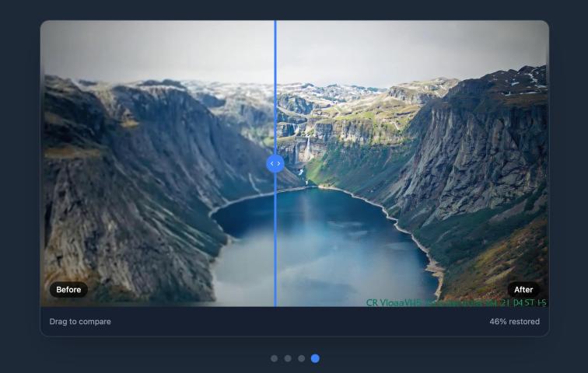Select the second pagination dot
The height and width of the screenshot is (373, 588).
pyautogui.click(x=288, y=358)
